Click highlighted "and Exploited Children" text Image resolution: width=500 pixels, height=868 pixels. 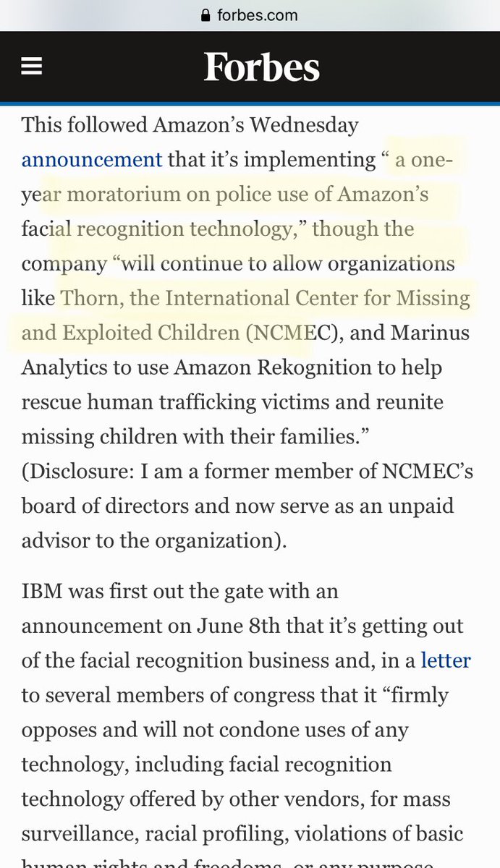tap(130, 333)
